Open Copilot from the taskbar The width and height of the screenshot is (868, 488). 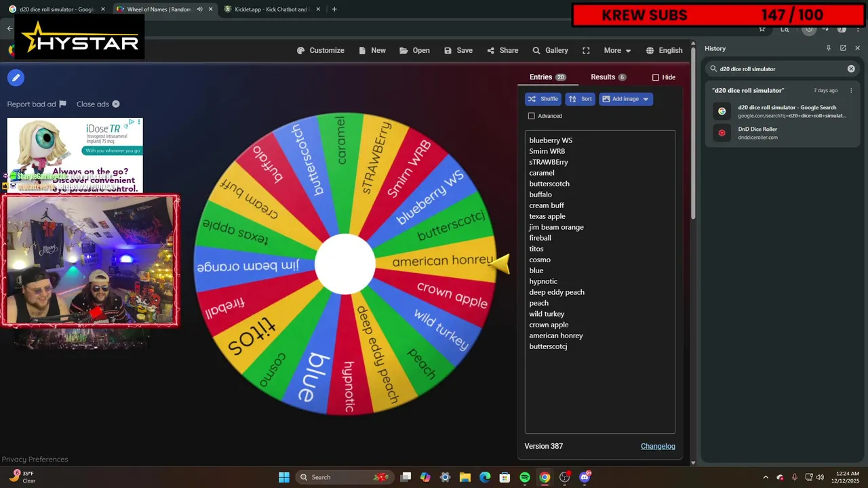coord(425,477)
